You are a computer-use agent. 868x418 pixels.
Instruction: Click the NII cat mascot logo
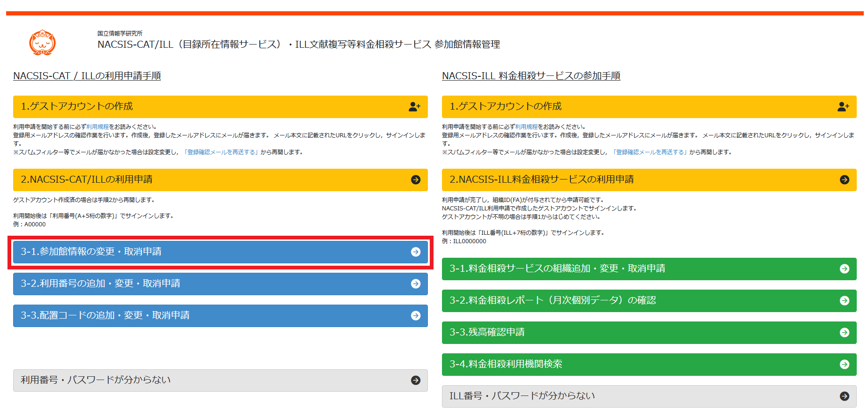tap(42, 43)
